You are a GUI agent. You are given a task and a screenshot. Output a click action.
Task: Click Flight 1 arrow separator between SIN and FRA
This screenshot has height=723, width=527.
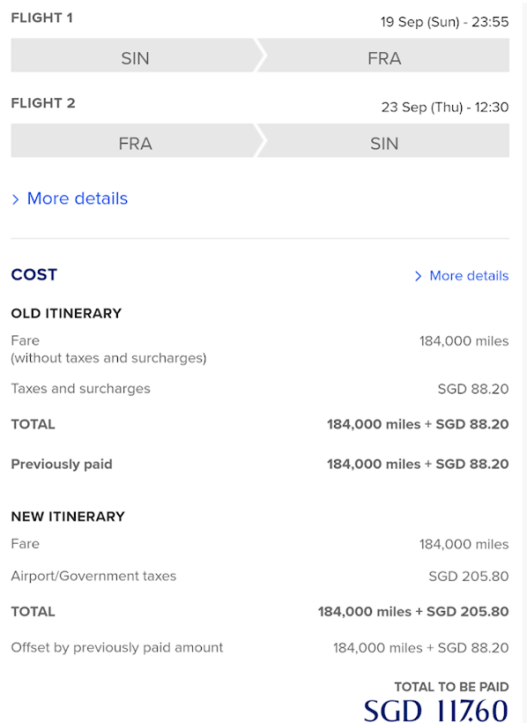point(261,55)
